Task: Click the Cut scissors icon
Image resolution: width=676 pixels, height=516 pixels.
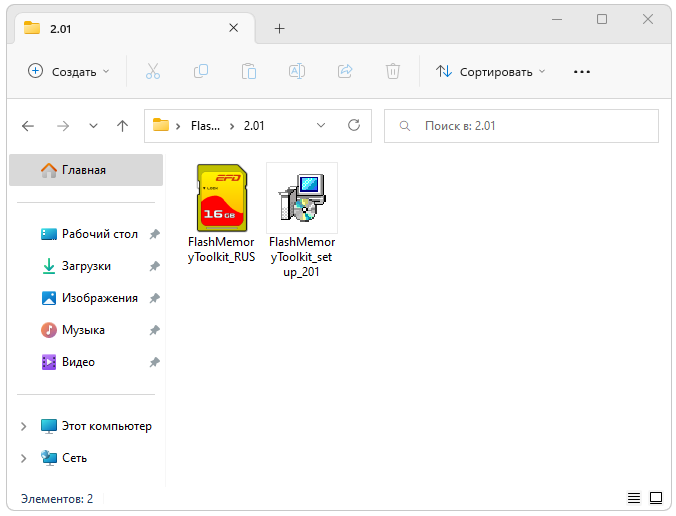Action: tap(153, 71)
